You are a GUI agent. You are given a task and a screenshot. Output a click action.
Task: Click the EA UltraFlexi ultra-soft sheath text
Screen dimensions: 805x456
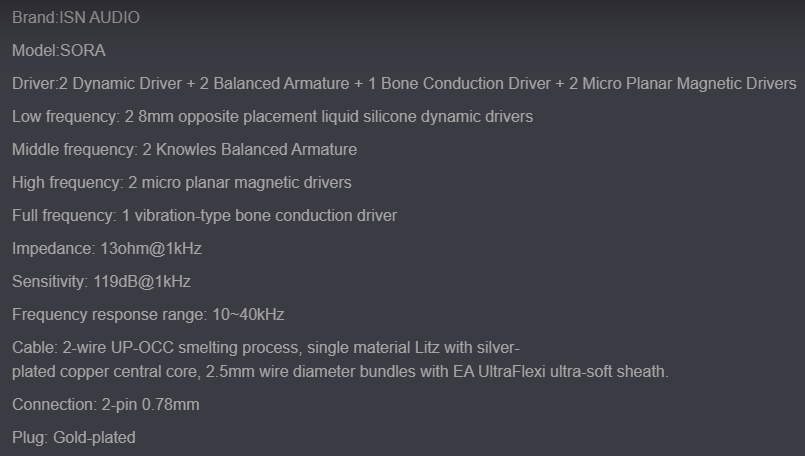click(x=561, y=371)
